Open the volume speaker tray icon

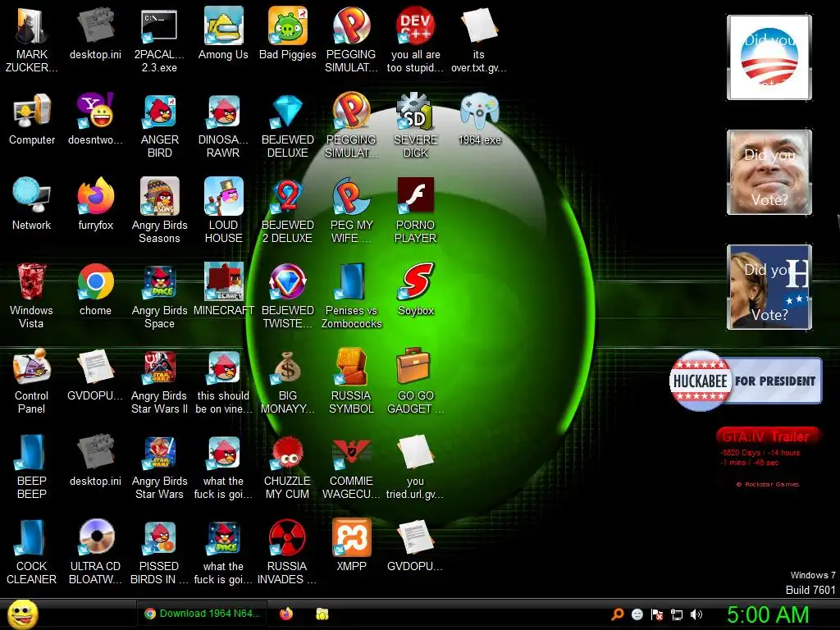(696, 614)
